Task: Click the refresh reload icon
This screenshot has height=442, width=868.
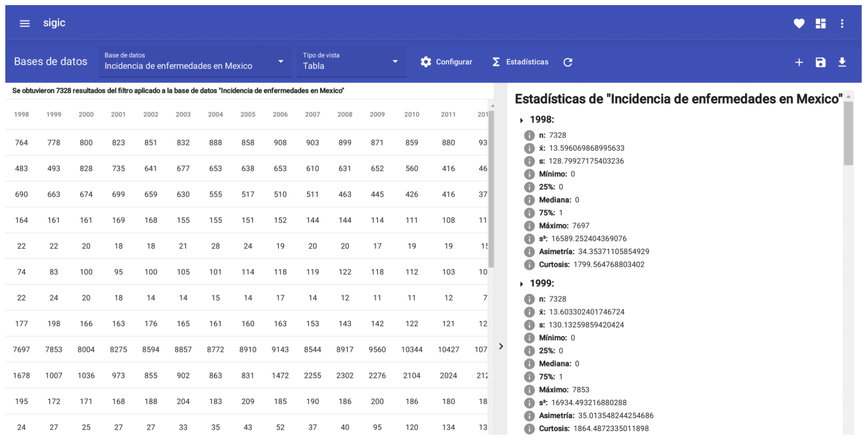Action: [x=568, y=62]
